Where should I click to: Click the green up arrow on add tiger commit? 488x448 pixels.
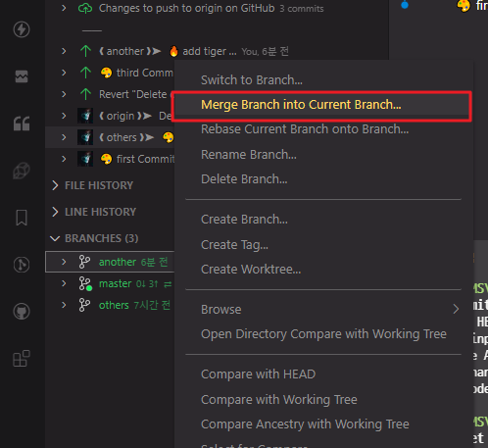click(x=85, y=51)
